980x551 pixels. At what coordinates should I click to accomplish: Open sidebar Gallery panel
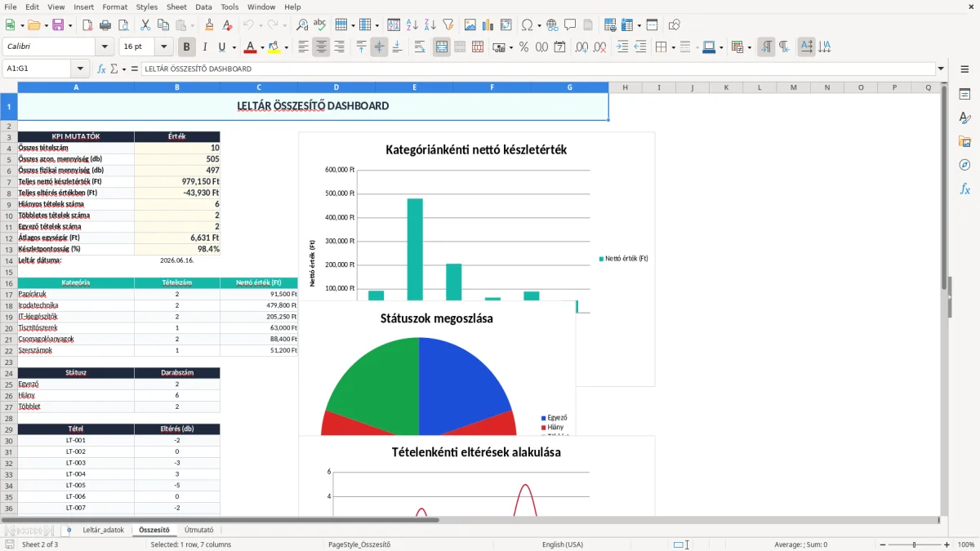point(964,142)
